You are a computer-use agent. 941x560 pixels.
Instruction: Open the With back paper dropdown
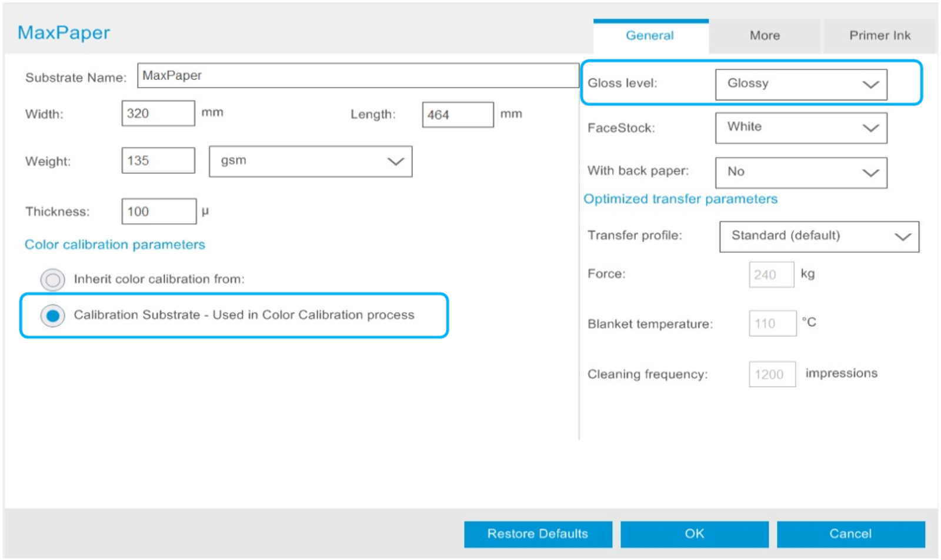click(x=801, y=172)
